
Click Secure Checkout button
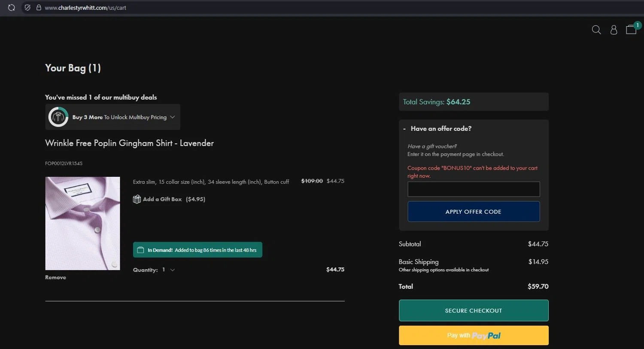coord(474,310)
